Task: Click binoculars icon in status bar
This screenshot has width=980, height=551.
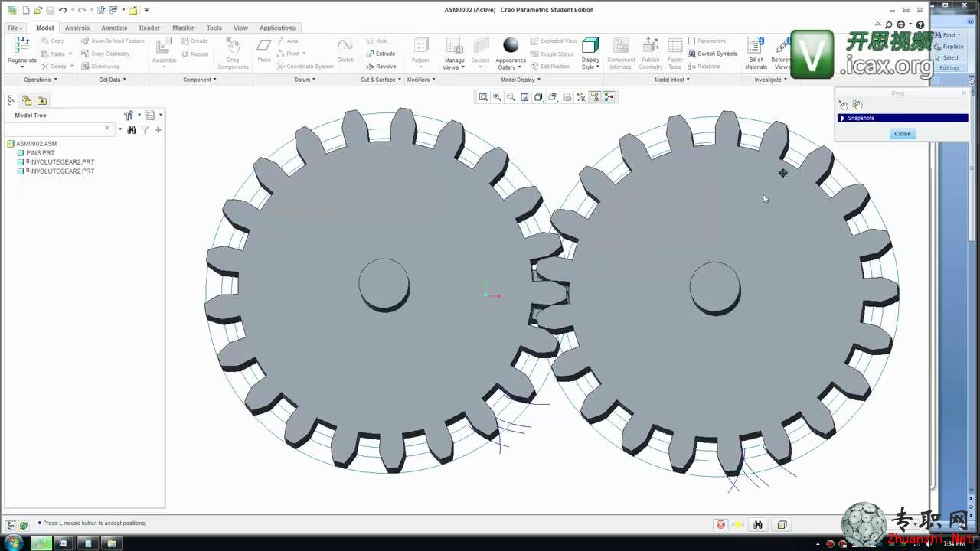Action: [757, 525]
